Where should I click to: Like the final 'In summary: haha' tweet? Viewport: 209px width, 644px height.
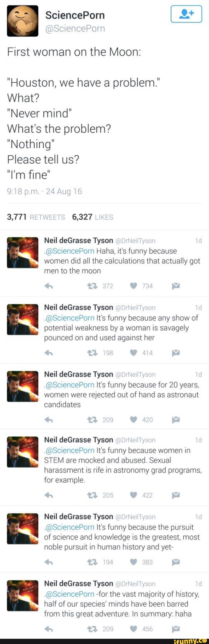coord(133,628)
